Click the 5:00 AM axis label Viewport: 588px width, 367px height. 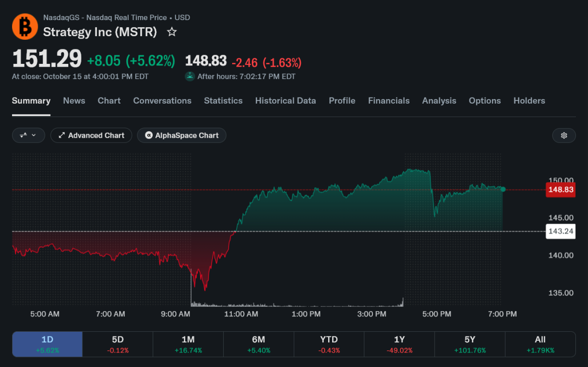(x=45, y=314)
